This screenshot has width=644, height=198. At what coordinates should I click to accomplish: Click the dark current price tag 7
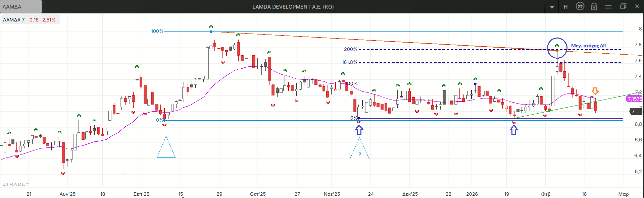pos(634,112)
